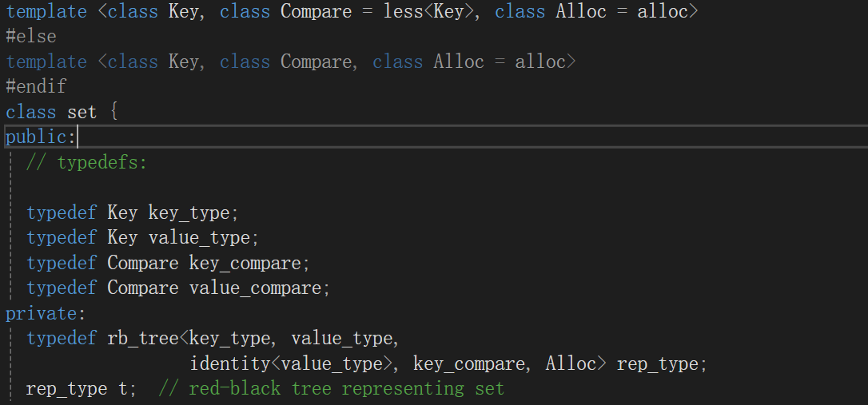The image size is (868, 405).
Task: Click the '#else' preprocessor directive
Action: (31, 37)
